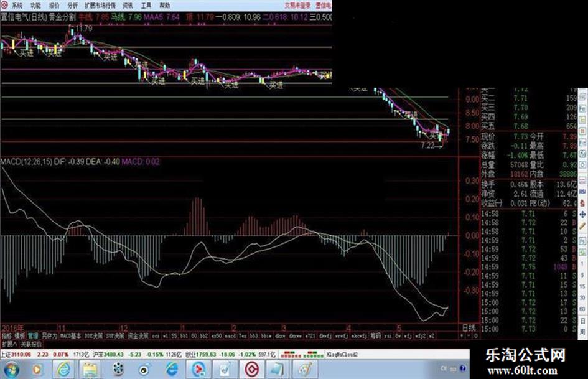The height and width of the screenshot is (379, 588).
Task: Click the globe icon in right sidebar
Action: click(x=583, y=154)
